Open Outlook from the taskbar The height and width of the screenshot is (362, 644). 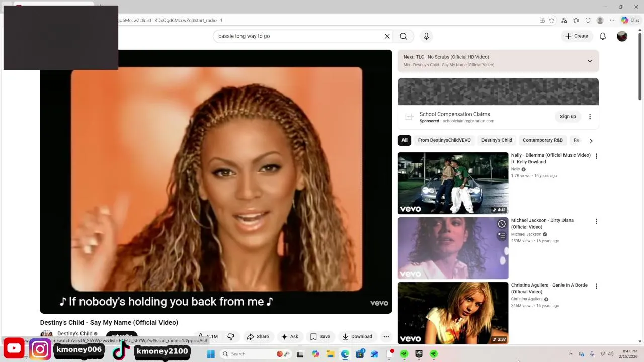(374, 354)
